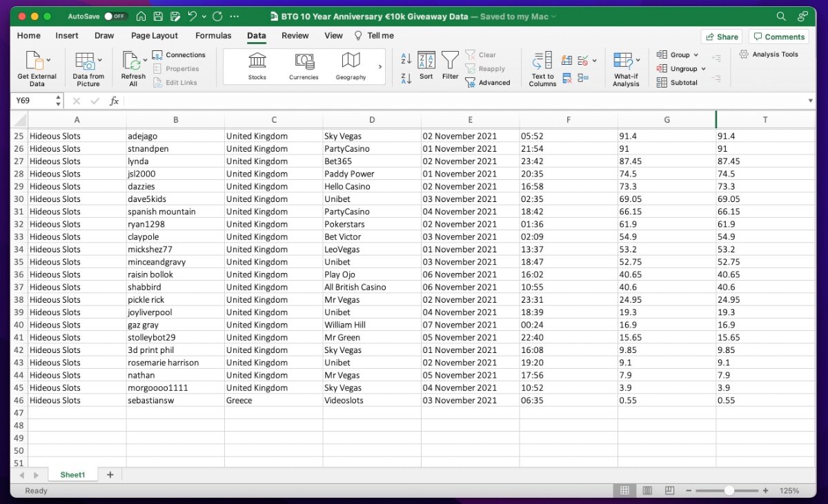Click the Advanced filter button

(487, 83)
